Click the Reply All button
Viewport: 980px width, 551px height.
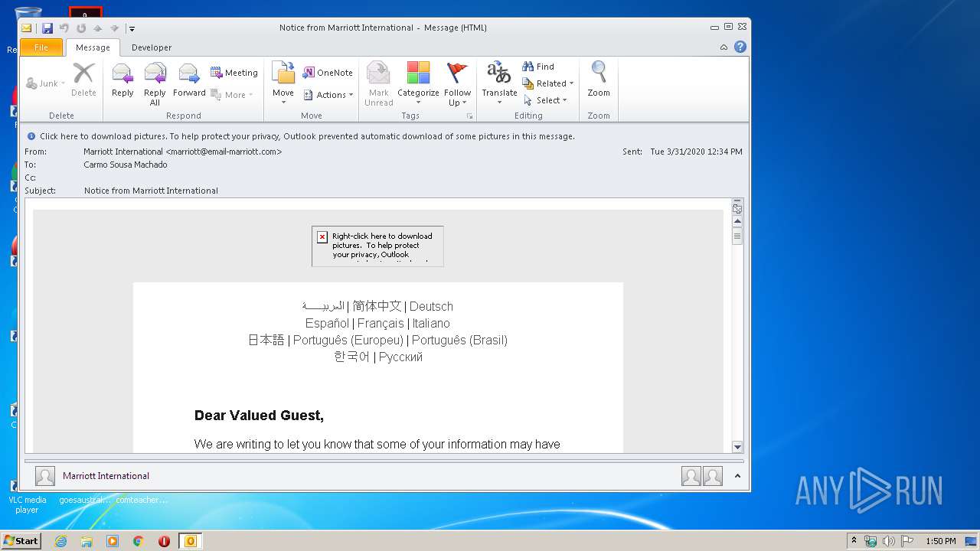coord(155,83)
